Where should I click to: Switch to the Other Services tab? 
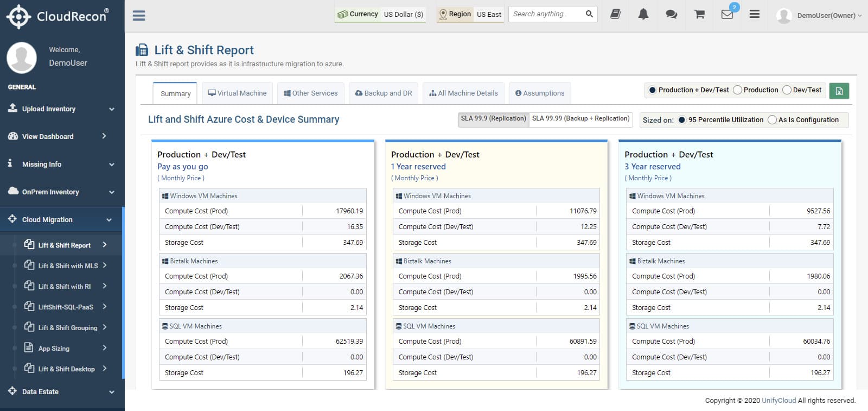click(x=311, y=93)
